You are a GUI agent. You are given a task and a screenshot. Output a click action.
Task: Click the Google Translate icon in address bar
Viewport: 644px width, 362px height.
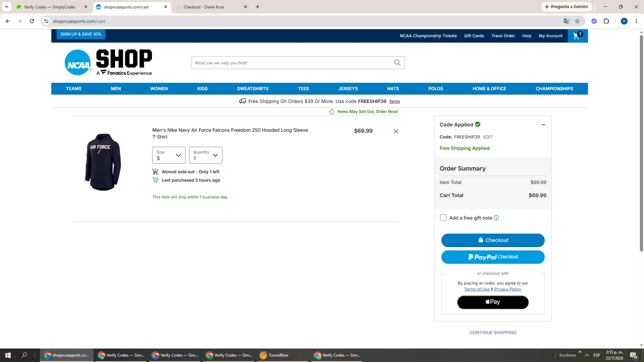click(x=566, y=21)
